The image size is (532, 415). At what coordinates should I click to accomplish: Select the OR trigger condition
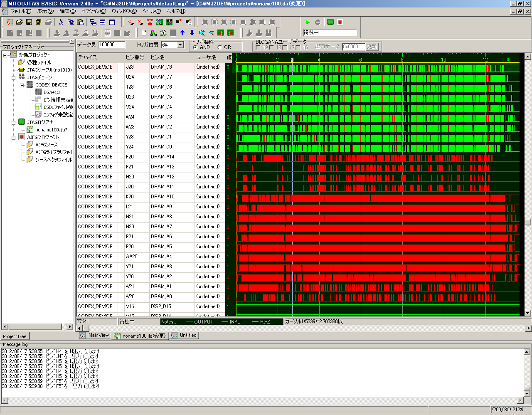[x=220, y=47]
